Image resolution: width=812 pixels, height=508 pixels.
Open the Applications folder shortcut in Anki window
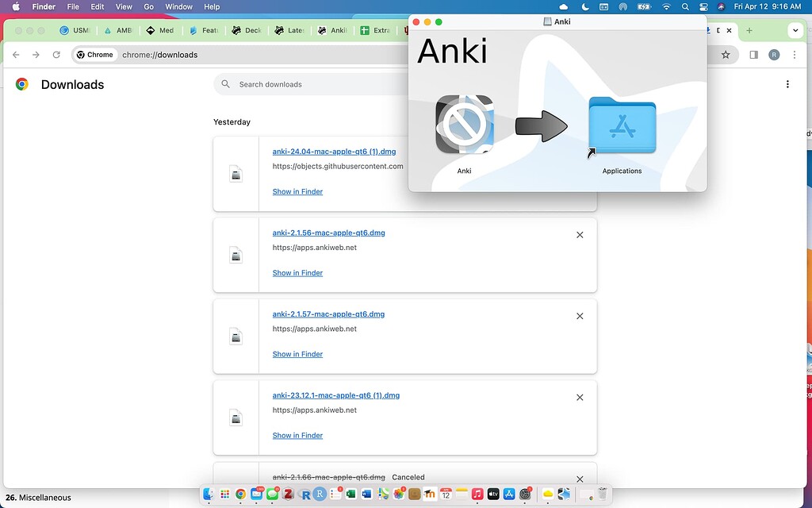coord(622,126)
